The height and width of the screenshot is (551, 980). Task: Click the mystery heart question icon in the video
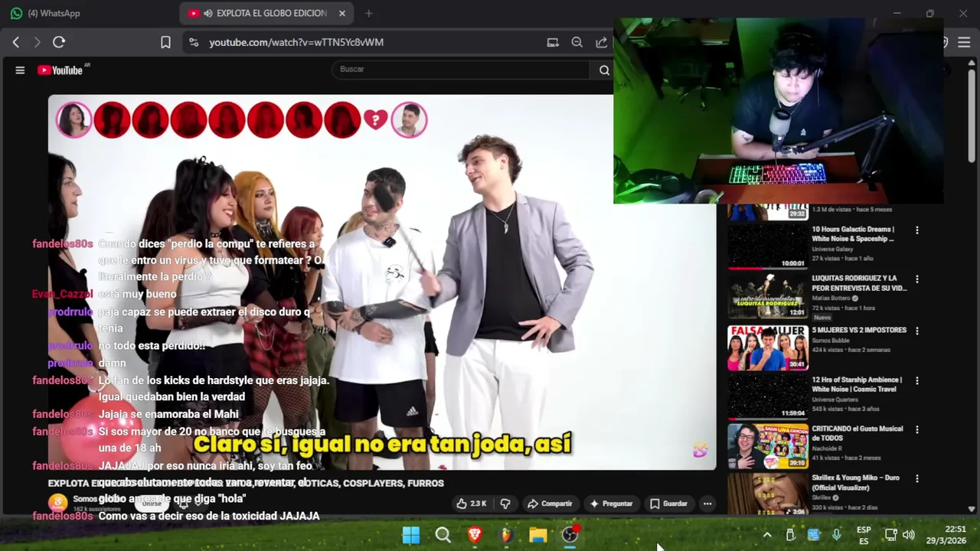[x=376, y=119]
